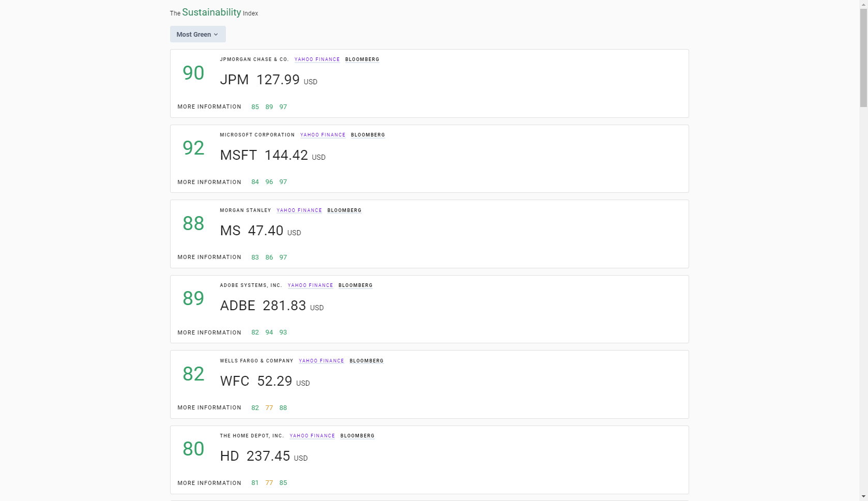868x501 pixels.
Task: Click the MS ticker symbol on Morgan Stanley card
Action: pyautogui.click(x=230, y=231)
